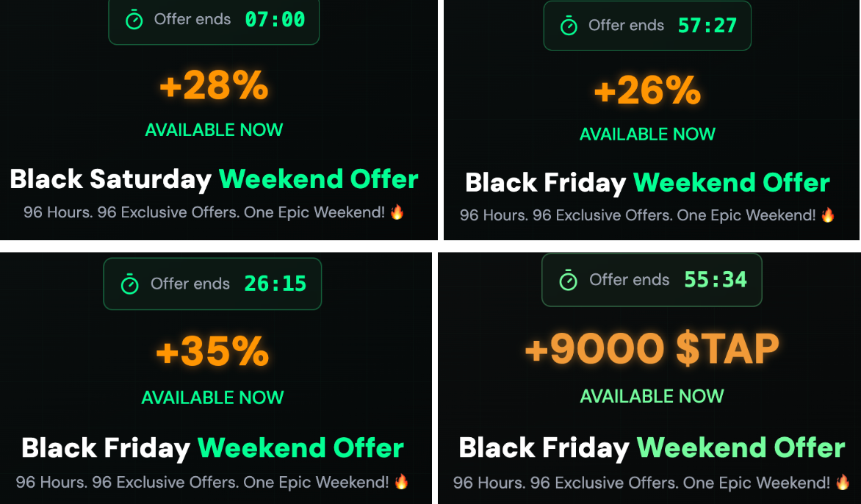Click the 26:15 countdown timer
Screen dimensions: 861x504
tap(275, 284)
